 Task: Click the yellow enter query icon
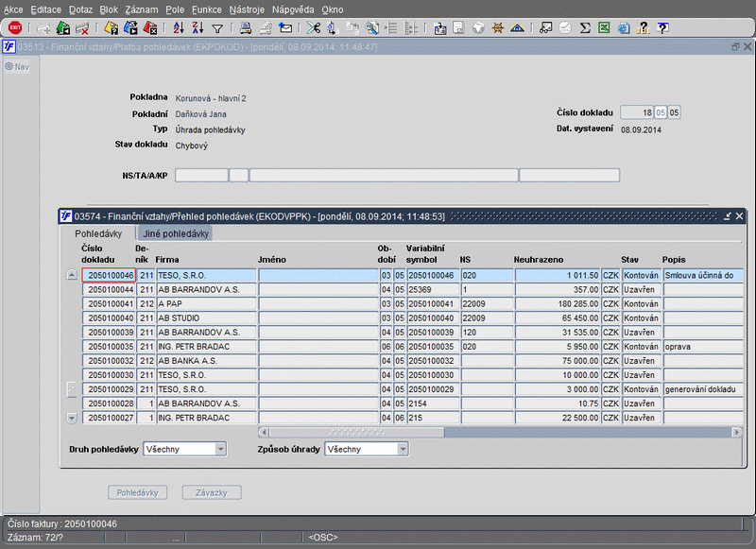[111, 28]
